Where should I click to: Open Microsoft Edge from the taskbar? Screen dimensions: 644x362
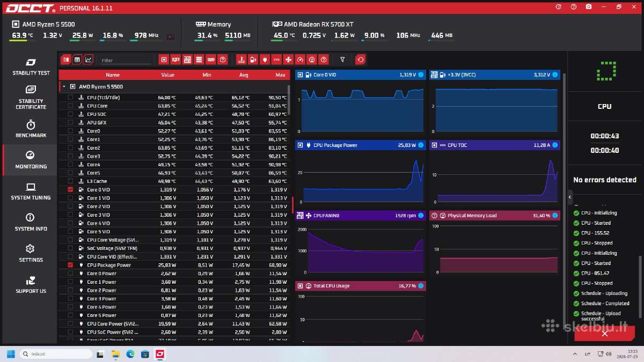click(130, 354)
